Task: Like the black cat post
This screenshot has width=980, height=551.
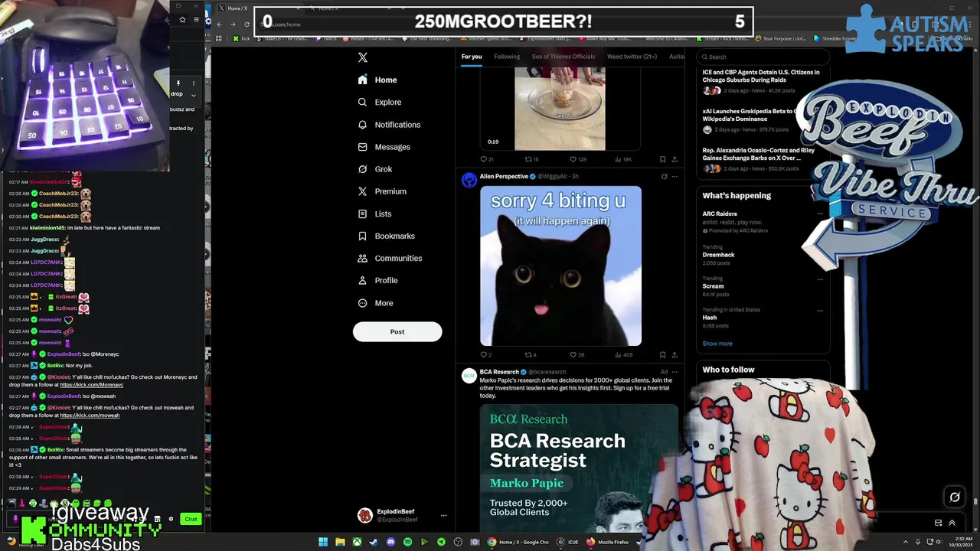Action: (x=577, y=355)
